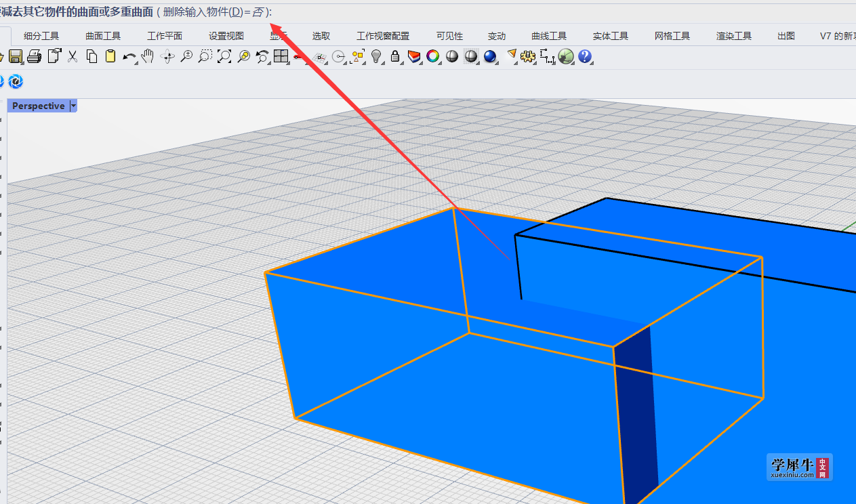Image resolution: width=856 pixels, height=504 pixels.
Task: Click the Shade sphere with grid background
Action: point(471,57)
